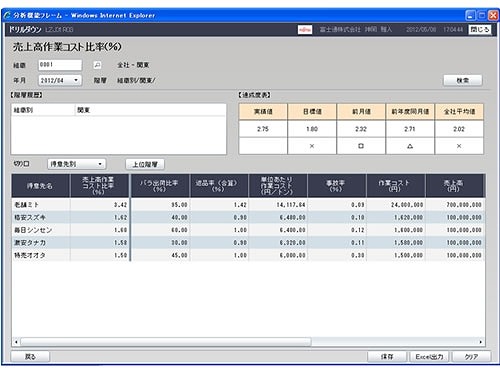The height and width of the screenshot is (380, 500).
Task: Click the 700,000,000 sales cell
Action: (x=455, y=205)
